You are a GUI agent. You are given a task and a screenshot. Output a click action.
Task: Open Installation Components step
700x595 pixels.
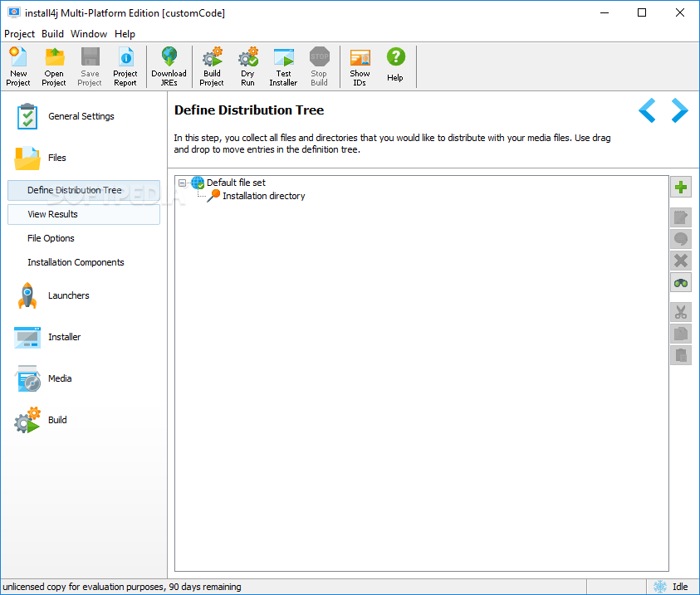point(76,263)
